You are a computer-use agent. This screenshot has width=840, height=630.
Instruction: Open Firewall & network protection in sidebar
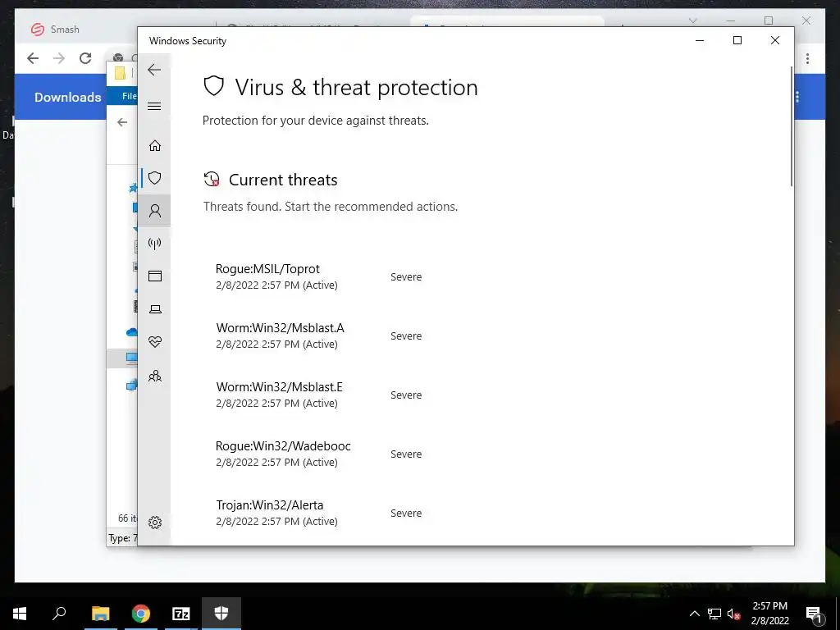point(155,244)
